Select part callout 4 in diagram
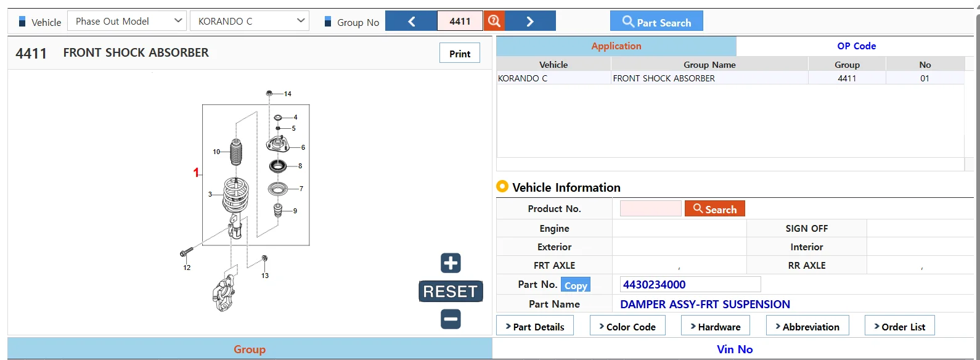980x360 pixels. coord(296,117)
